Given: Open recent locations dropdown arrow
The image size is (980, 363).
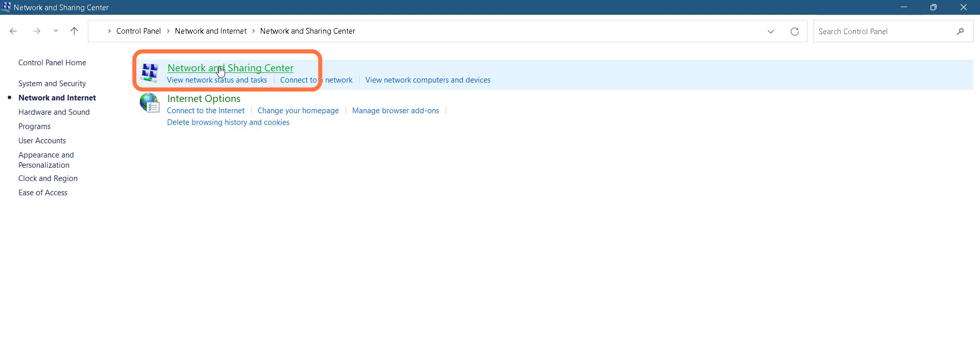Looking at the screenshot, I should 56,31.
